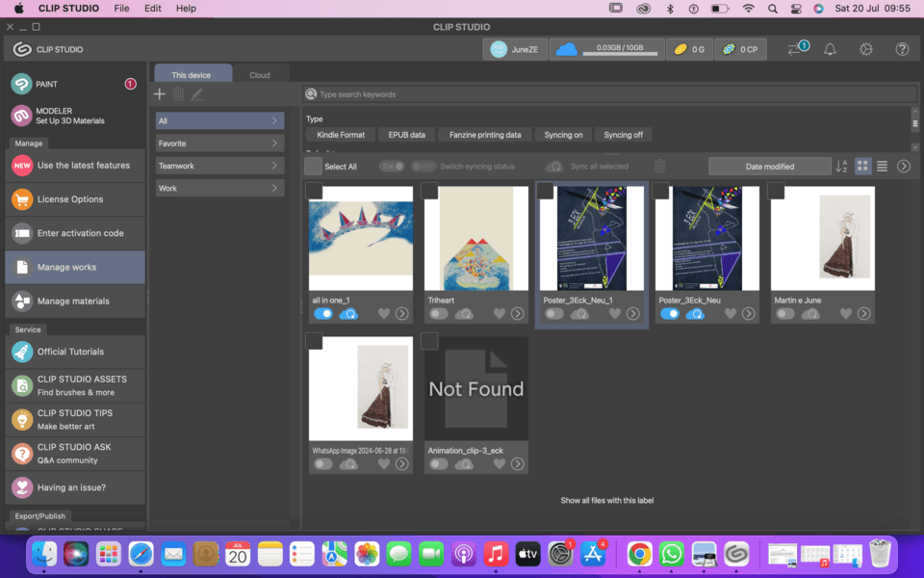Open settings gear in top bar
Viewport: 924px width, 578px height.
[866, 49]
